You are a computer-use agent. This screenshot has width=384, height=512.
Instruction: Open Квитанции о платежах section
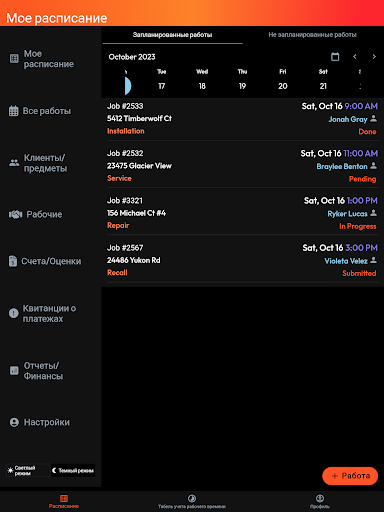tap(42, 313)
